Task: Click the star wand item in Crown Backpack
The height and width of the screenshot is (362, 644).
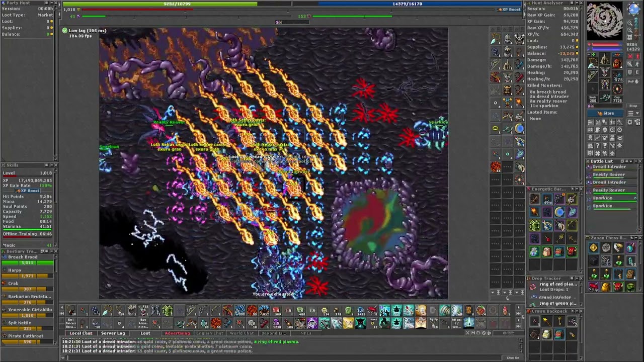Action: click(547, 321)
